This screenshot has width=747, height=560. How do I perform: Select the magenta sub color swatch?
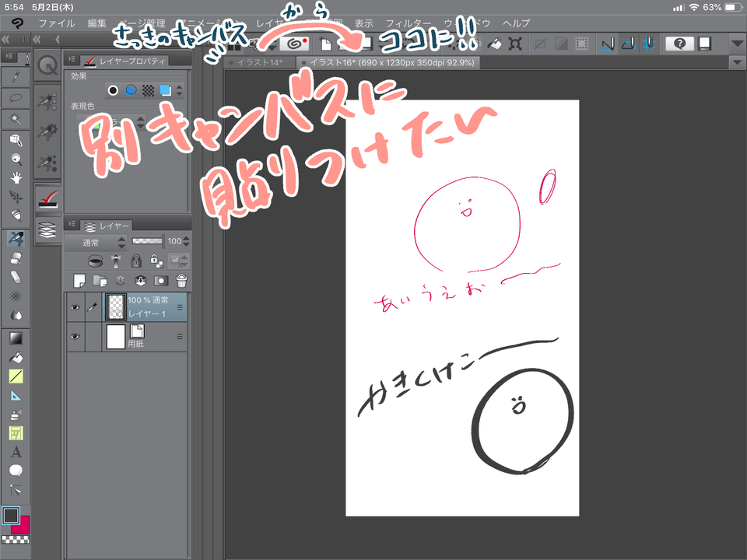[x=22, y=525]
